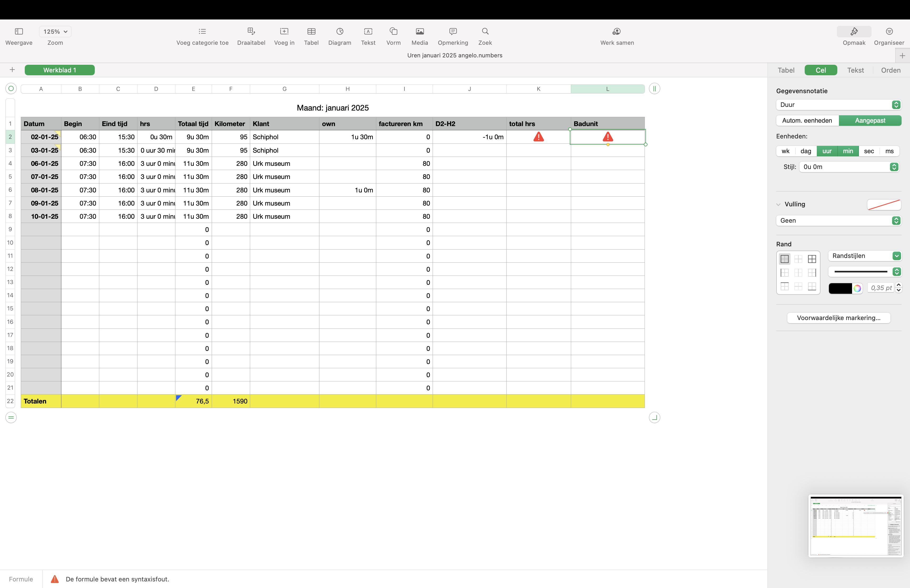910x588 pixels.
Task: Click Voorwaardelijke markering button
Action: tap(838, 318)
